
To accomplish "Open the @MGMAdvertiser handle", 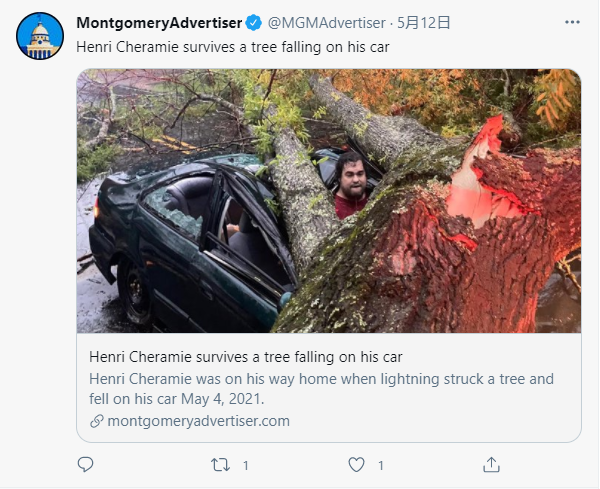I will pos(326,23).
